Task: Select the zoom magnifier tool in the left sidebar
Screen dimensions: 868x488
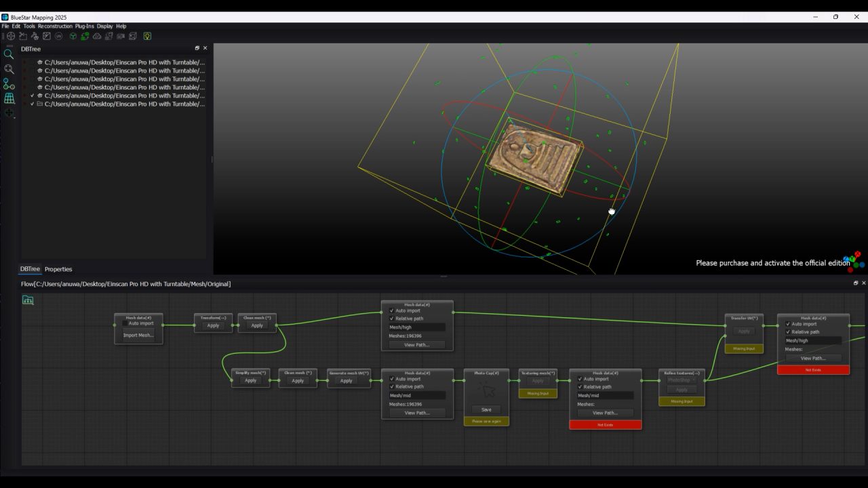Action: pos(9,54)
